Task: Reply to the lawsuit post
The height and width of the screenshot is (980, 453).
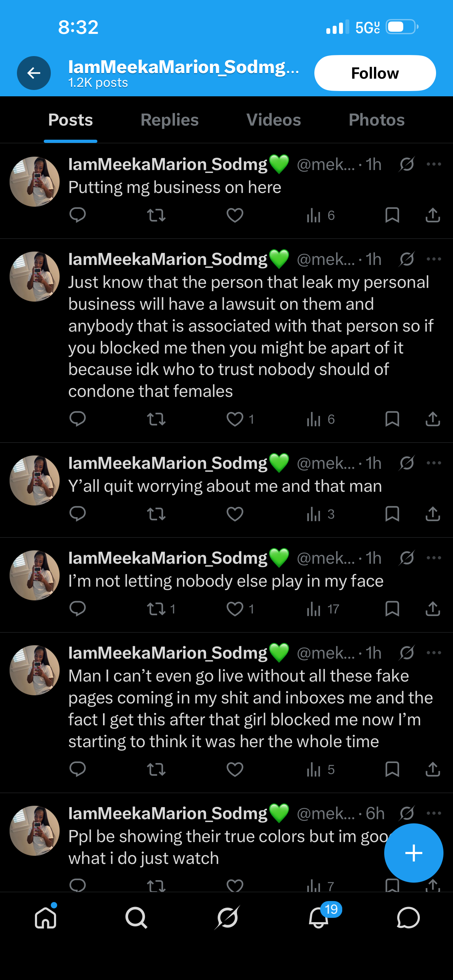Action: (78, 419)
